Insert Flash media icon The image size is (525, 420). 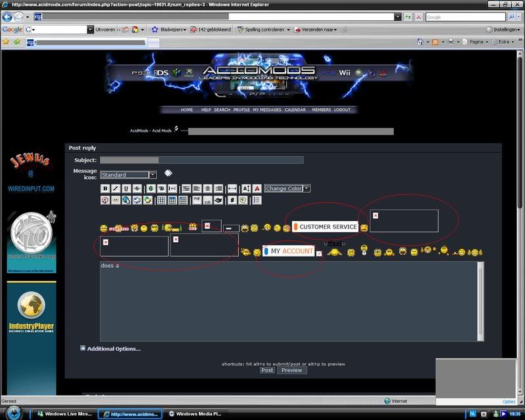[105, 200]
